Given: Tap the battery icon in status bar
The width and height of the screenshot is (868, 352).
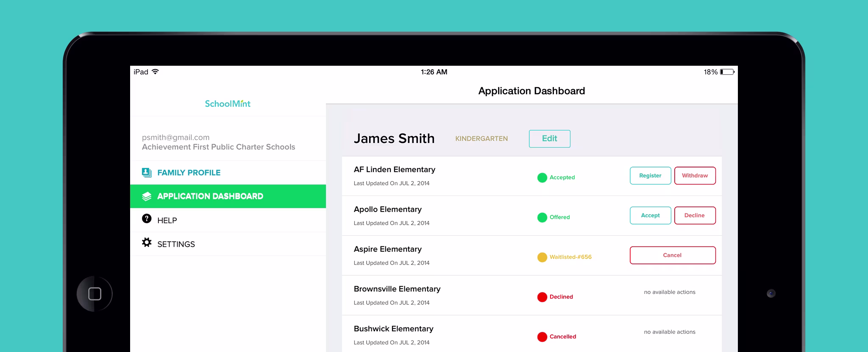Looking at the screenshot, I should (727, 72).
